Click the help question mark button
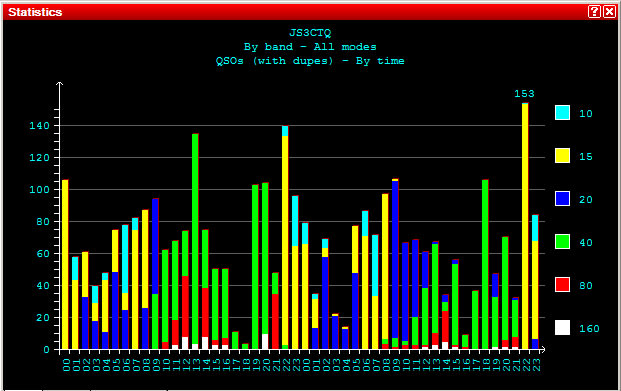 pos(594,12)
